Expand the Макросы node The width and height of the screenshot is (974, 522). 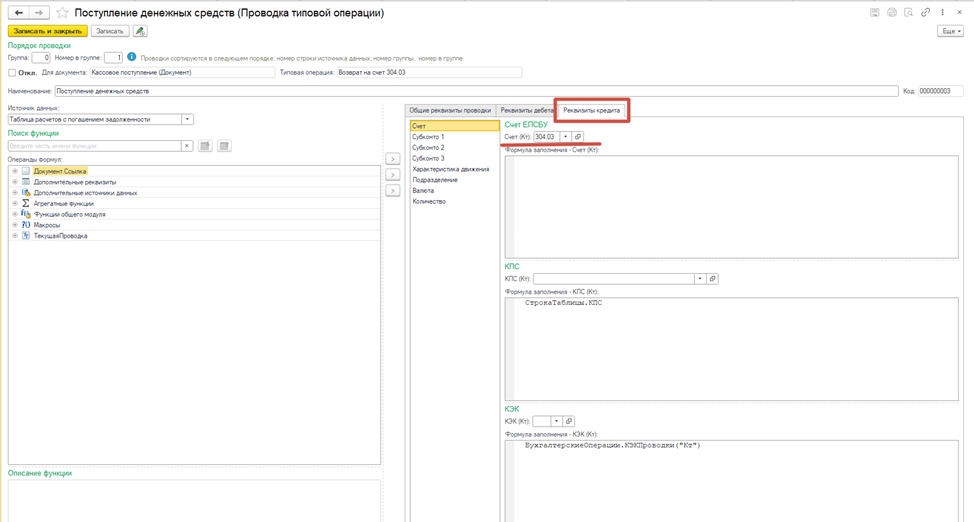[15, 225]
